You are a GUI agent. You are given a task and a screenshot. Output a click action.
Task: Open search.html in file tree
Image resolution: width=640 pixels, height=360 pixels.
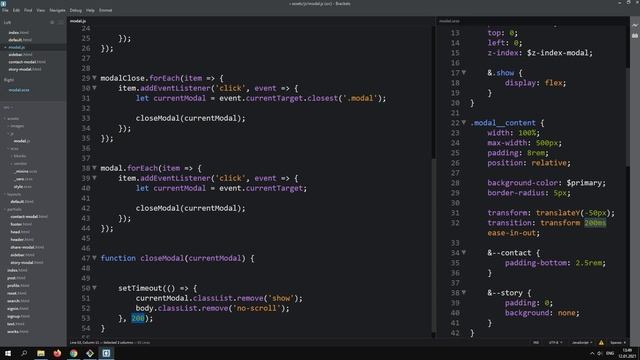coord(18,301)
